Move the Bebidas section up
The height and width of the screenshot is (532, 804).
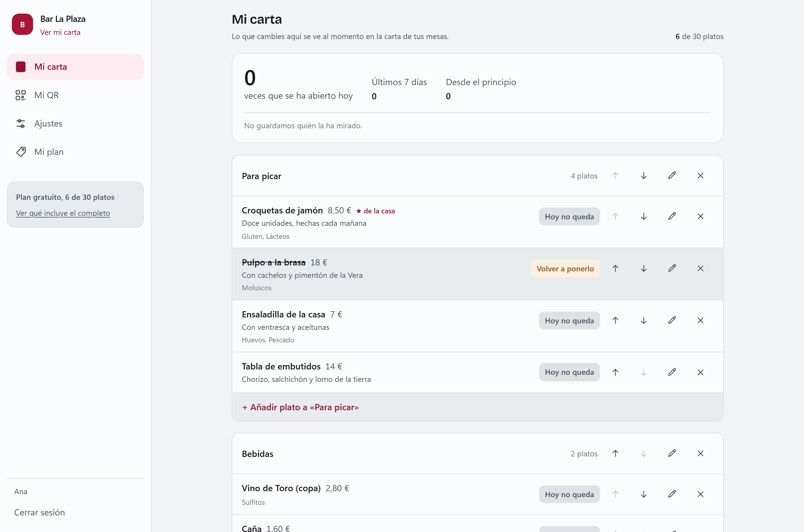point(615,454)
